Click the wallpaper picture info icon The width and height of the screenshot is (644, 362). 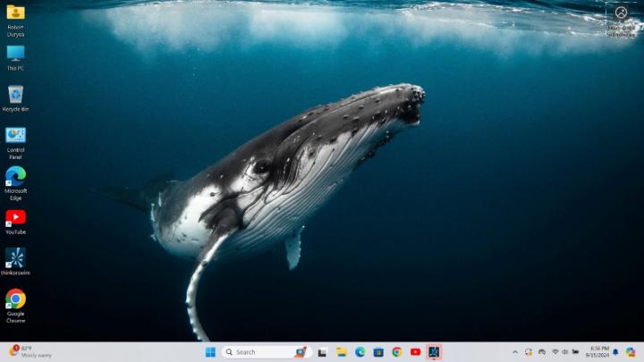pos(621,13)
